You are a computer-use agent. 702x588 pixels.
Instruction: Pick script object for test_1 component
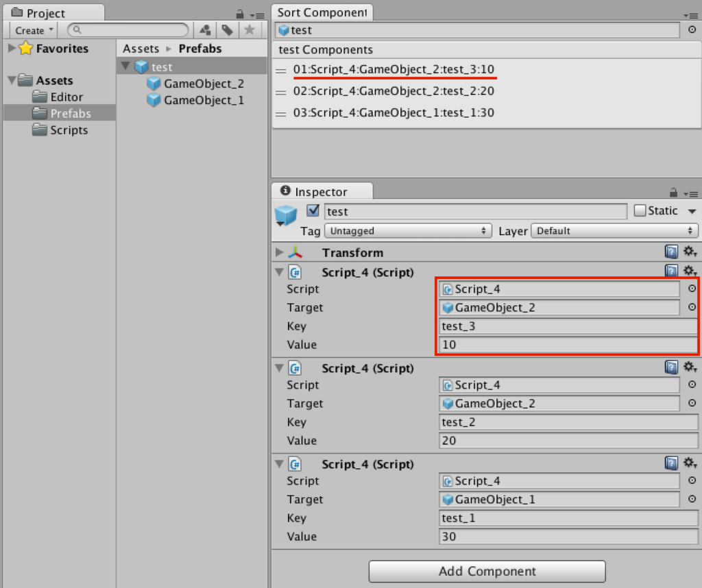tap(692, 480)
